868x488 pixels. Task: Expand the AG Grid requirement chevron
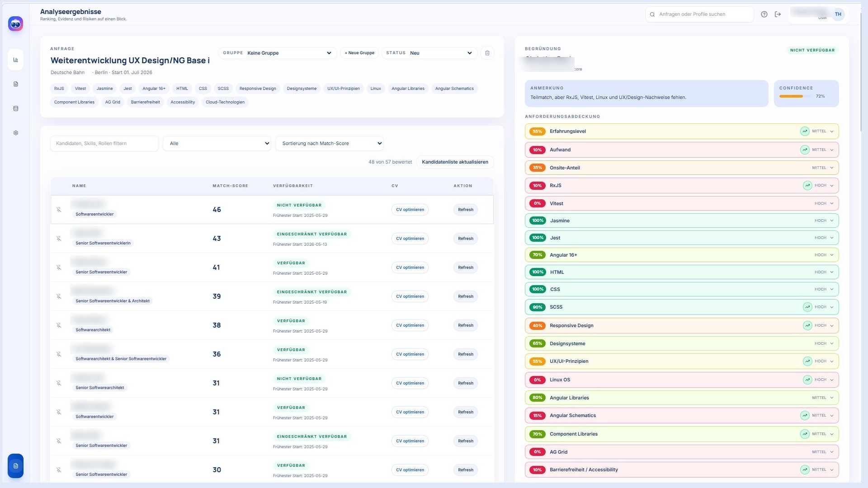click(x=832, y=452)
